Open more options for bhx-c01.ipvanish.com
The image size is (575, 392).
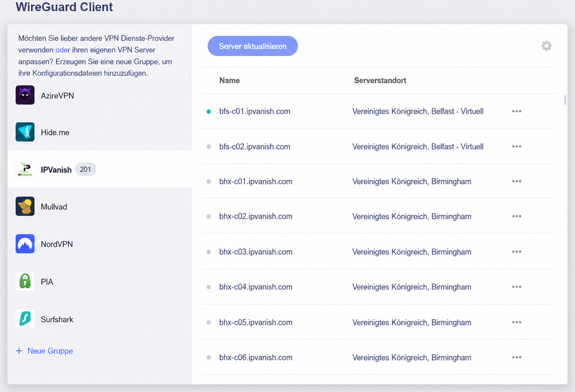click(517, 181)
